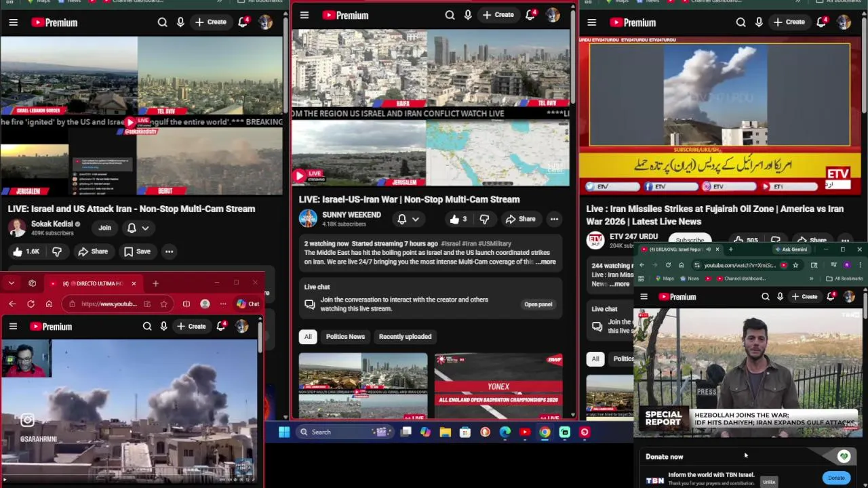Add page to favorites in Edge window
The image size is (868, 488).
[x=163, y=304]
